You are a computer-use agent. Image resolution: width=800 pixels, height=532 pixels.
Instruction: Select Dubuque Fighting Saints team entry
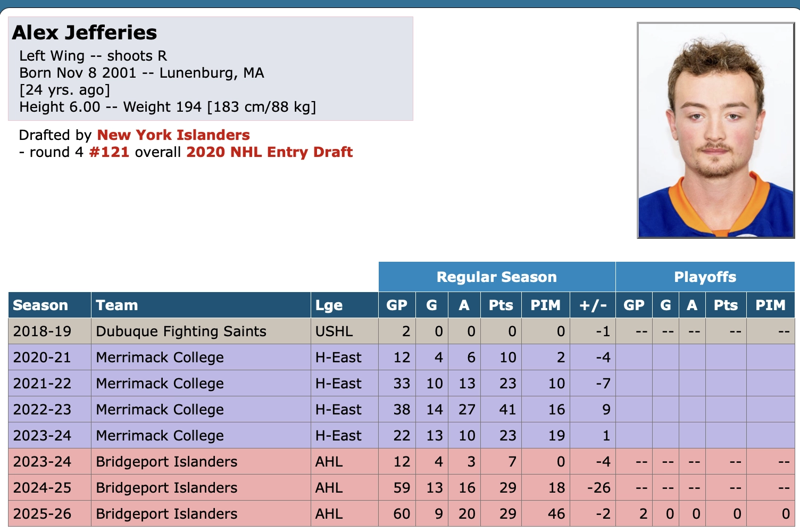[181, 331]
